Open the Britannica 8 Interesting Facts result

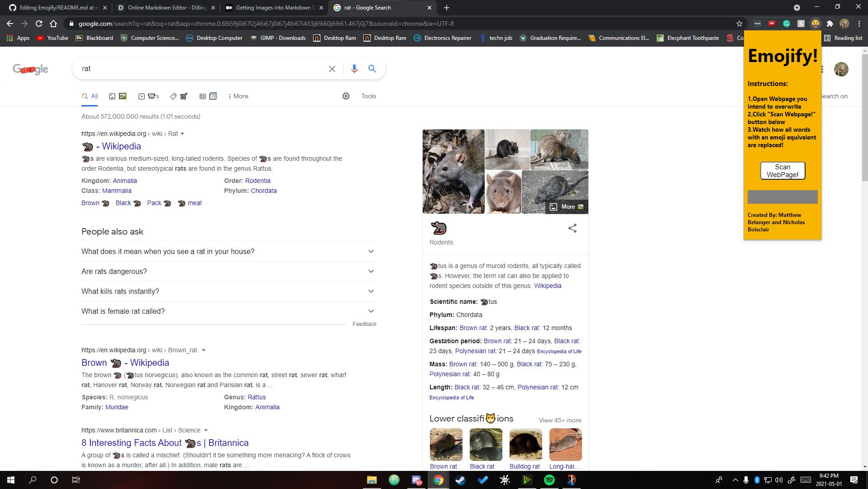tap(165, 443)
